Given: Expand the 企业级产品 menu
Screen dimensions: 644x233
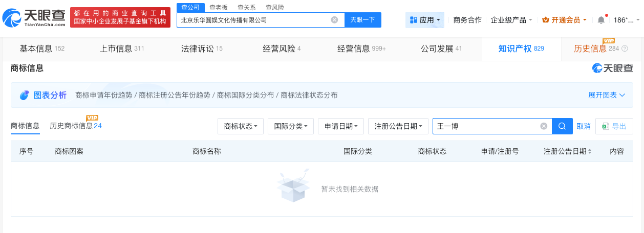Looking at the screenshot, I should (511, 20).
